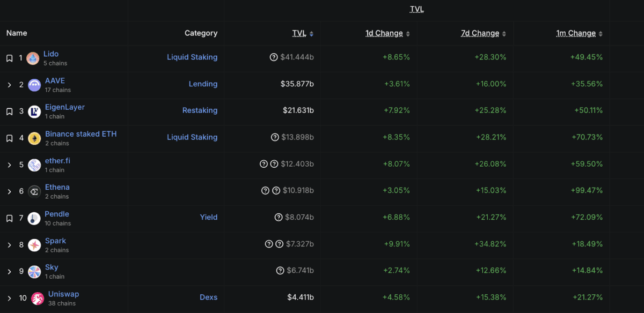Click the sort arrows next to 7d Change
The image size is (644, 313).
(504, 34)
